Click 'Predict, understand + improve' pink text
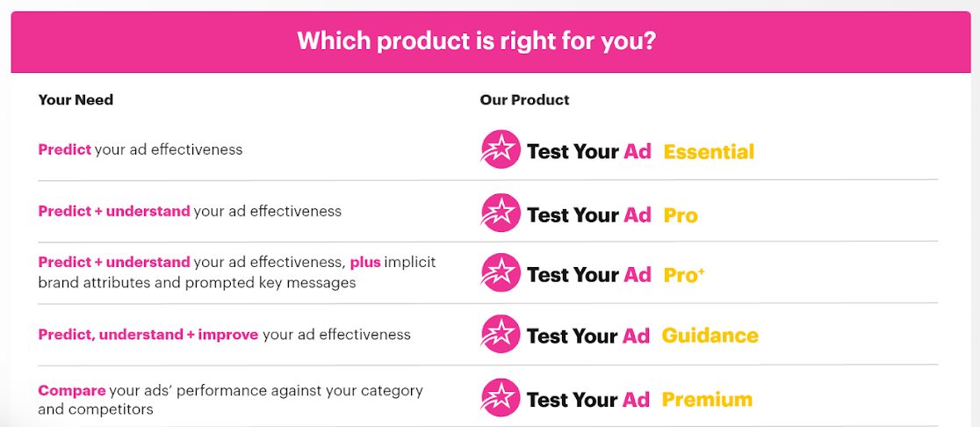 pyautogui.click(x=148, y=335)
